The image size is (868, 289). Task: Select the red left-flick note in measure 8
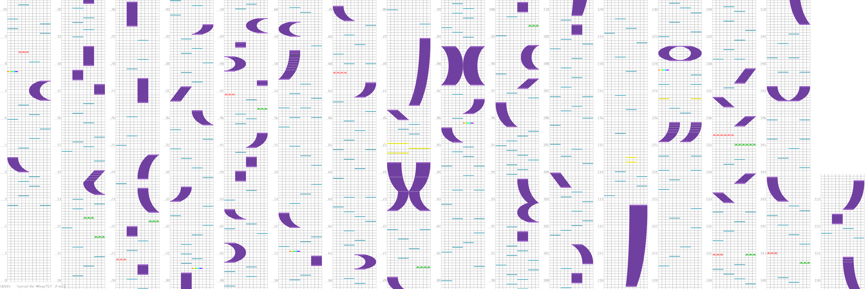tap(24, 52)
